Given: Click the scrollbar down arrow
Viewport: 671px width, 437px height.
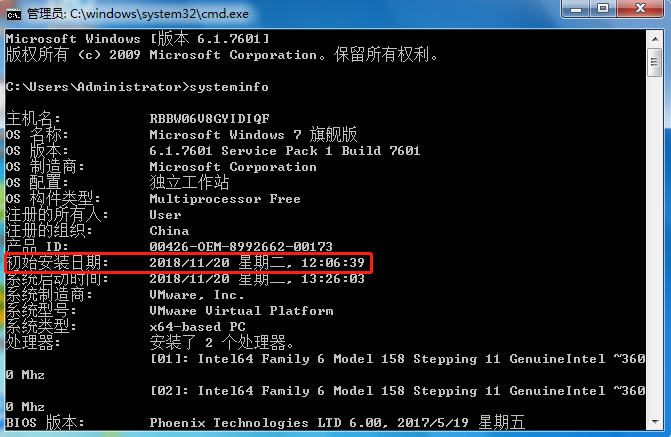Looking at the screenshot, I should [x=656, y=425].
